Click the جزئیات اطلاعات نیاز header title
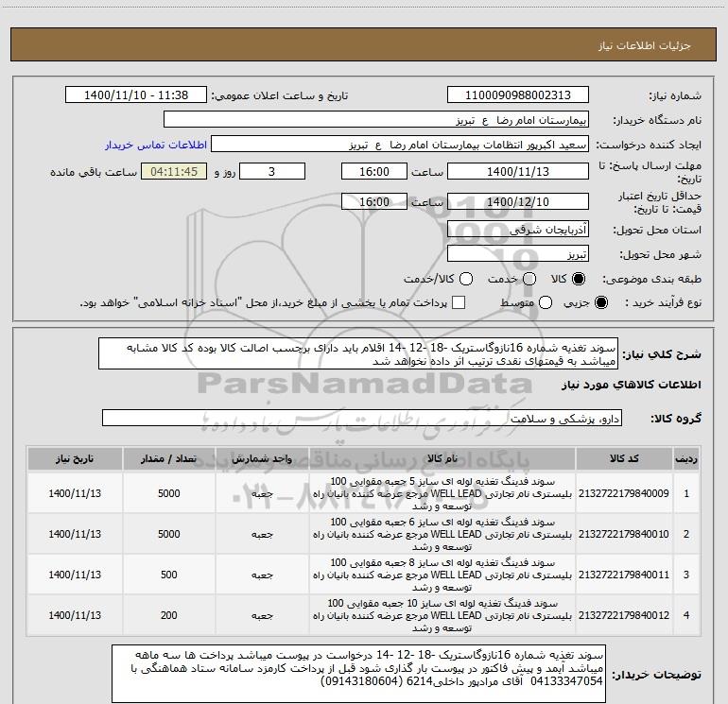Image resolution: width=728 pixels, height=704 pixels. coord(645,45)
